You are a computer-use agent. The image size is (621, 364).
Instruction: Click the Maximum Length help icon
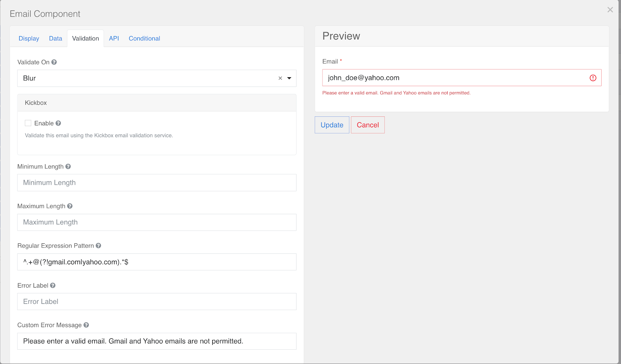[x=70, y=206]
